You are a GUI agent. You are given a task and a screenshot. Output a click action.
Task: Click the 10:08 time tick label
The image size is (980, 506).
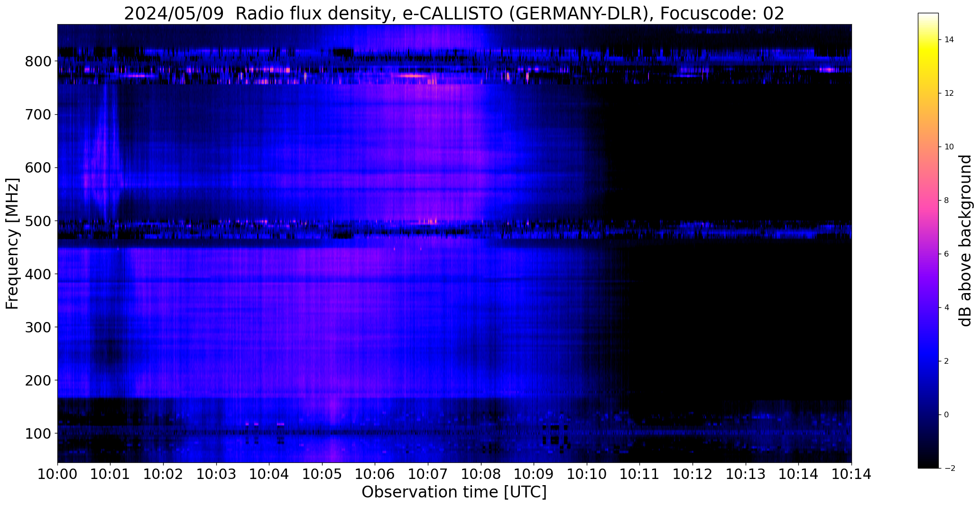point(481,474)
